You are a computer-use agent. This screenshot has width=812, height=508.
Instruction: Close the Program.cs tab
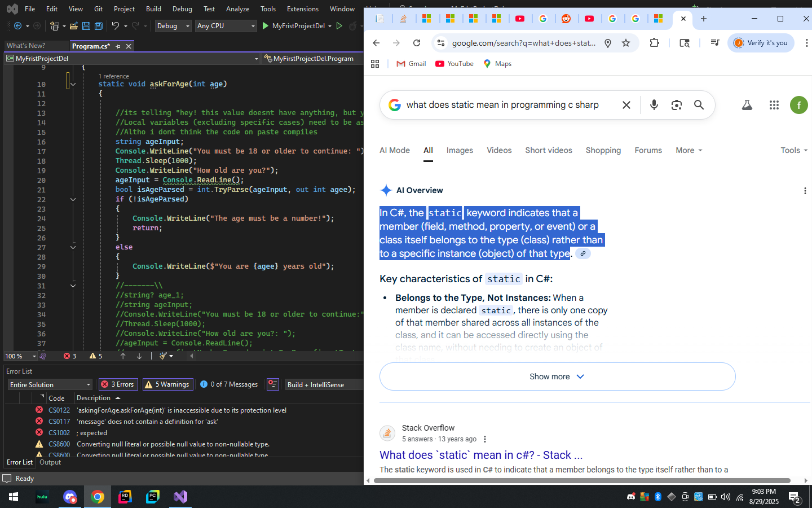[129, 46]
